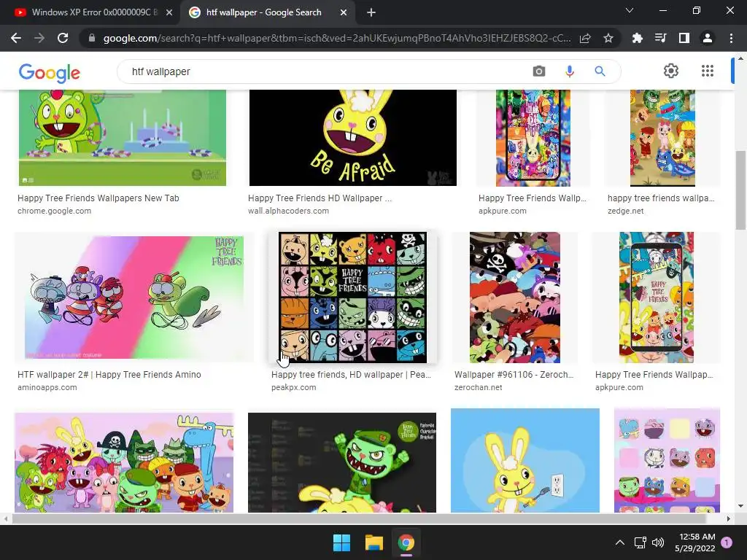
Task: Reload the current page
Action: tap(63, 38)
